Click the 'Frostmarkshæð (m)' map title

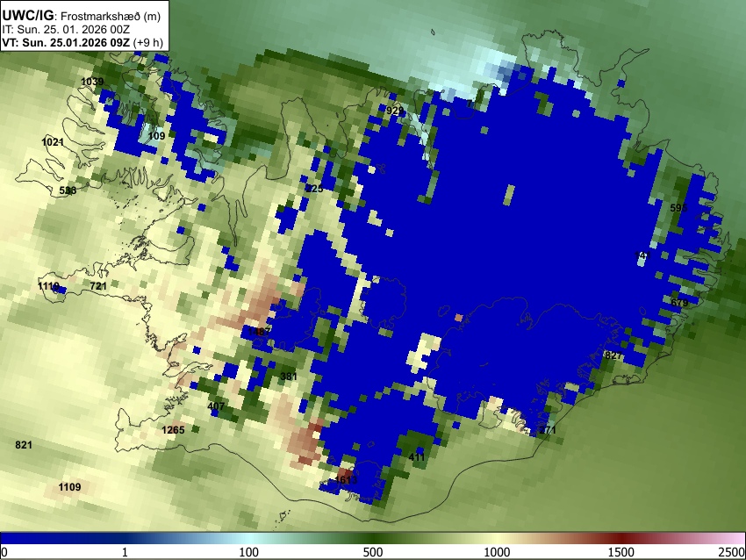tap(111, 16)
